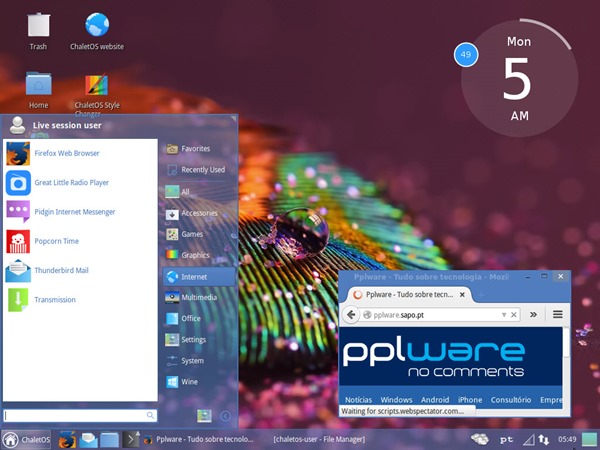Start Popcorn Time from the menu

tap(80, 241)
